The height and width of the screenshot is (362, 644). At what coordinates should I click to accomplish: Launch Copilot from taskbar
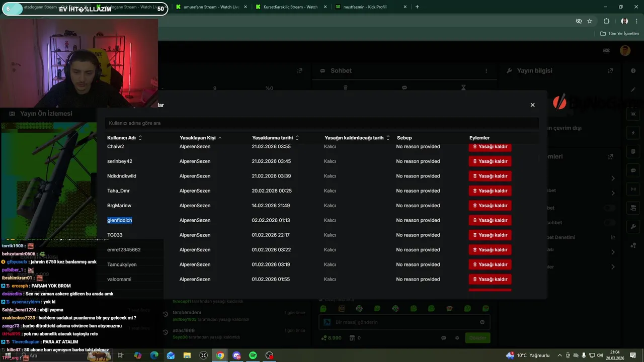(x=138, y=355)
